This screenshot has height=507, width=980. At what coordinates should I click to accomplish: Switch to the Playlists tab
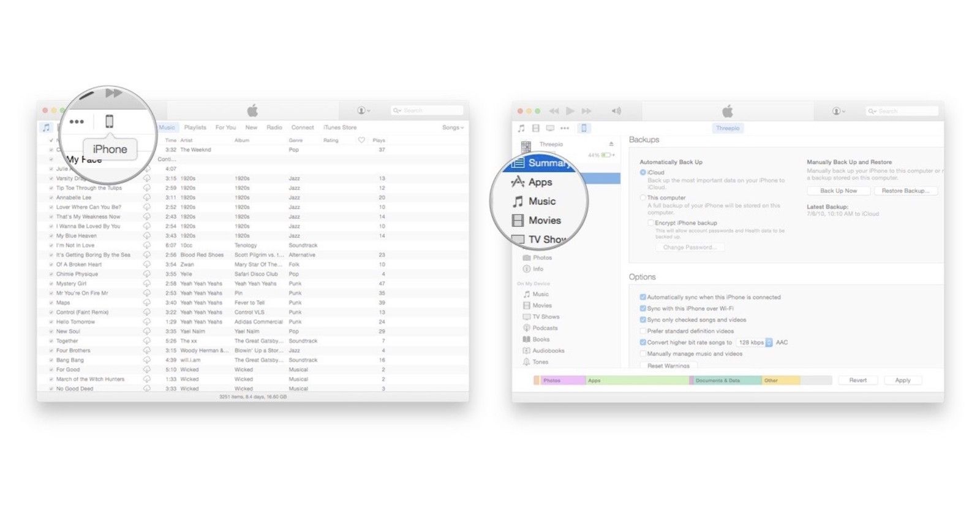pos(195,128)
